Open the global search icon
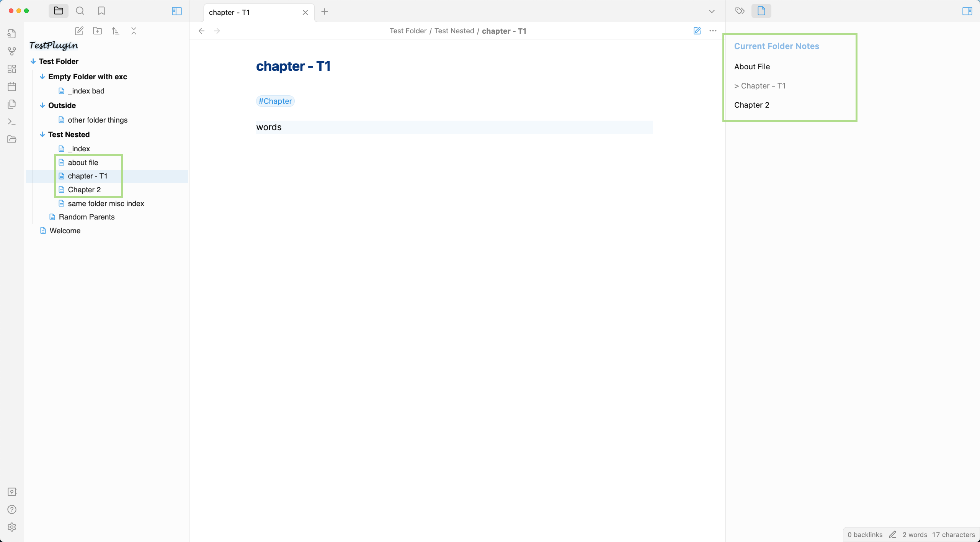 tap(80, 11)
